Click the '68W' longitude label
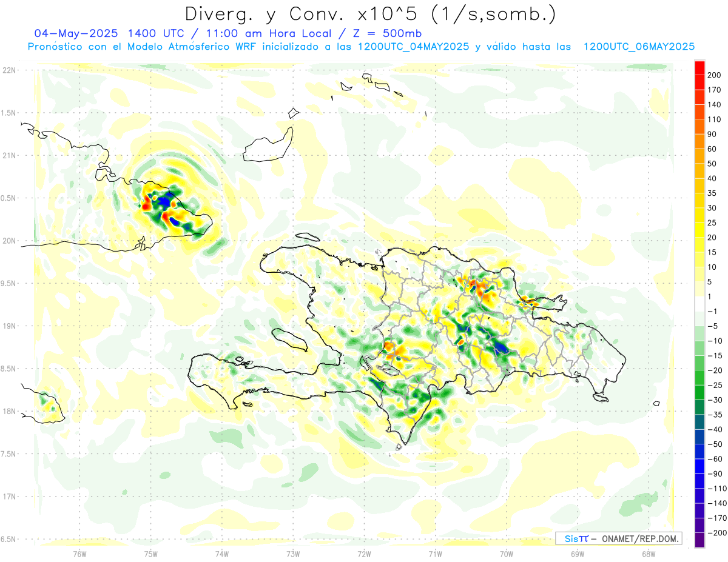728x562 pixels. [x=649, y=554]
